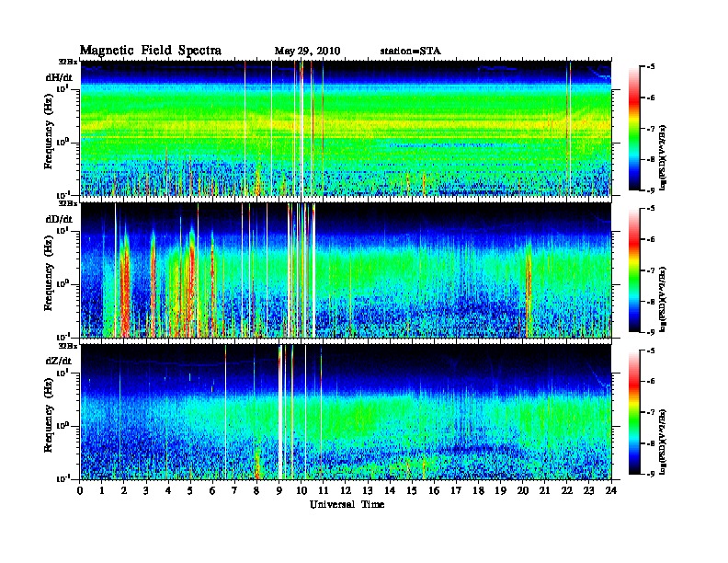Image resolution: width=728 pixels, height=563 pixels.
Task: Click the dZ/dt spectrogram plot
Action: tap(346, 412)
